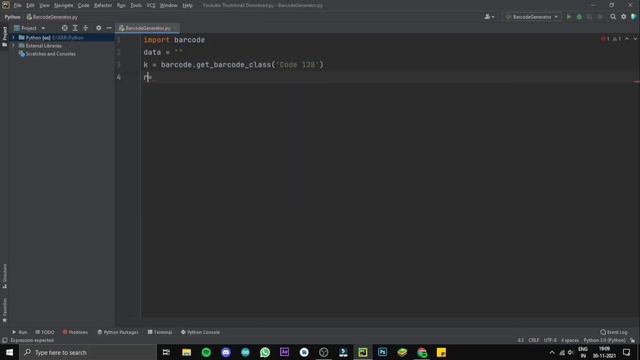This screenshot has width=640, height=360.
Task: Open the Problems tool window
Action: point(75,332)
